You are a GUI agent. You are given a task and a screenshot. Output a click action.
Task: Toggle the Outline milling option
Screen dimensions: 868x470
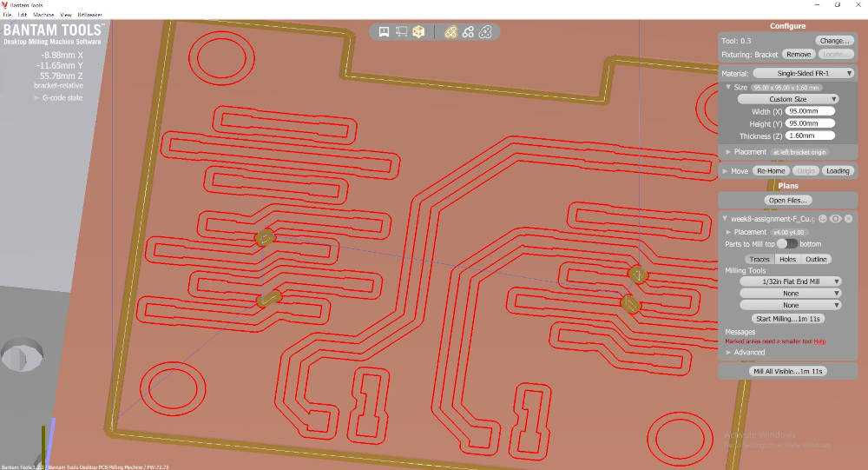pyautogui.click(x=815, y=259)
